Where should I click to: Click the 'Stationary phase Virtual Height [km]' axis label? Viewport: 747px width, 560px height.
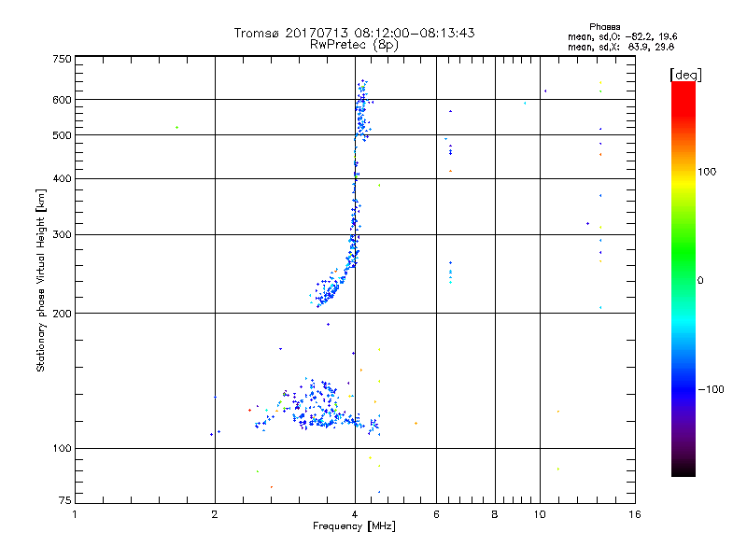click(40, 280)
